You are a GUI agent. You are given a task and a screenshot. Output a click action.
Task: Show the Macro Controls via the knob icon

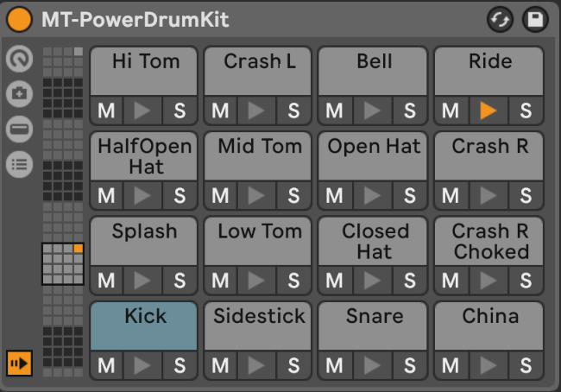click(x=19, y=59)
